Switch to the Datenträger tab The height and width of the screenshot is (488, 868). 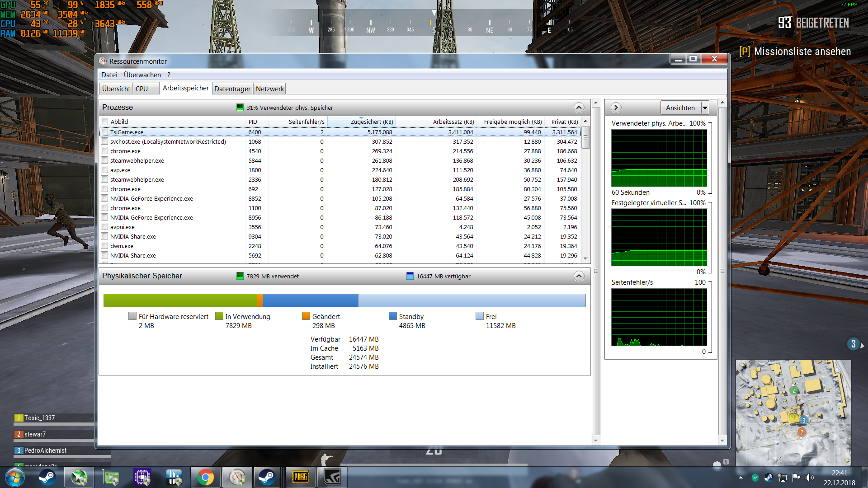pyautogui.click(x=232, y=89)
